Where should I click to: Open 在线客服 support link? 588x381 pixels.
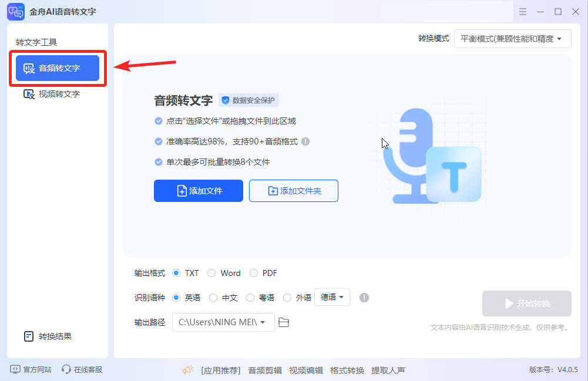[x=82, y=369]
